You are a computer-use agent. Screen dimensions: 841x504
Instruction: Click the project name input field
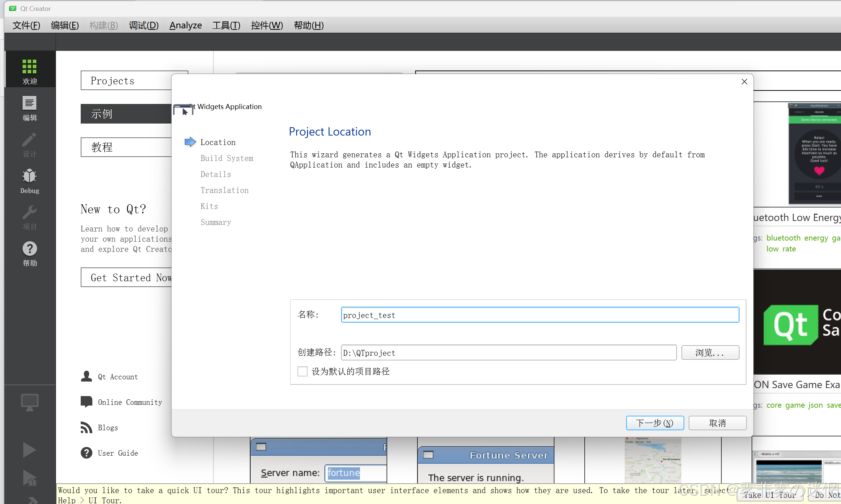[540, 315]
